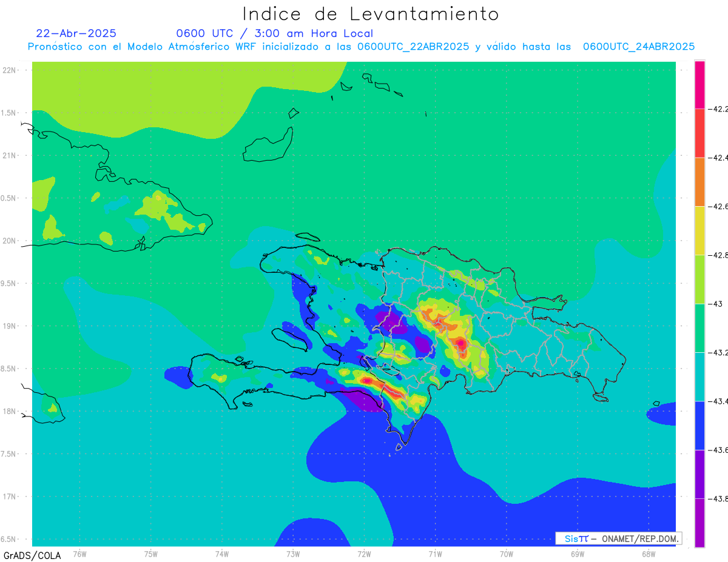Click '0600 UTC / 3:00 am Hora Local' text

275,33
